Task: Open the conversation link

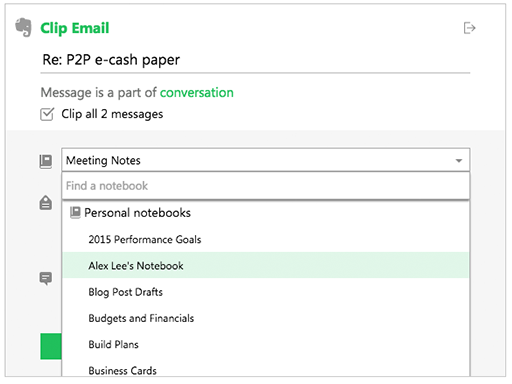Action: click(197, 92)
